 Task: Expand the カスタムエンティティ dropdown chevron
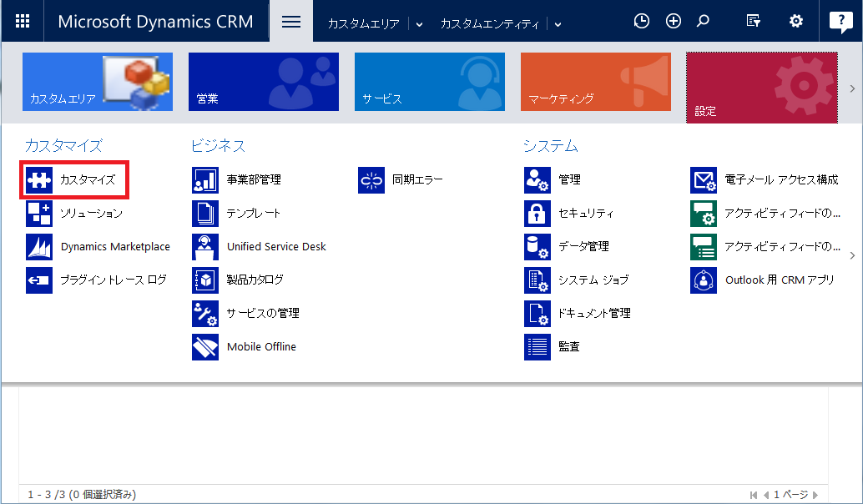click(558, 24)
